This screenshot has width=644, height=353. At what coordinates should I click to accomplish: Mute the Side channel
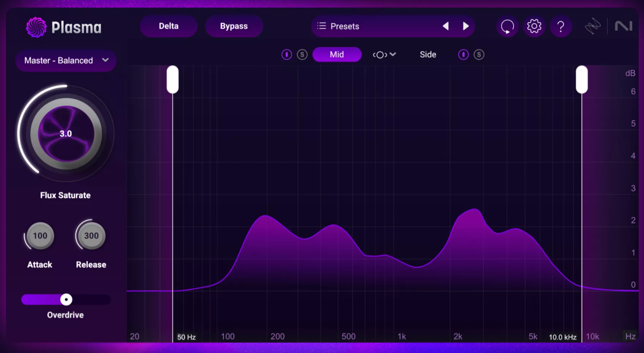[x=463, y=55]
